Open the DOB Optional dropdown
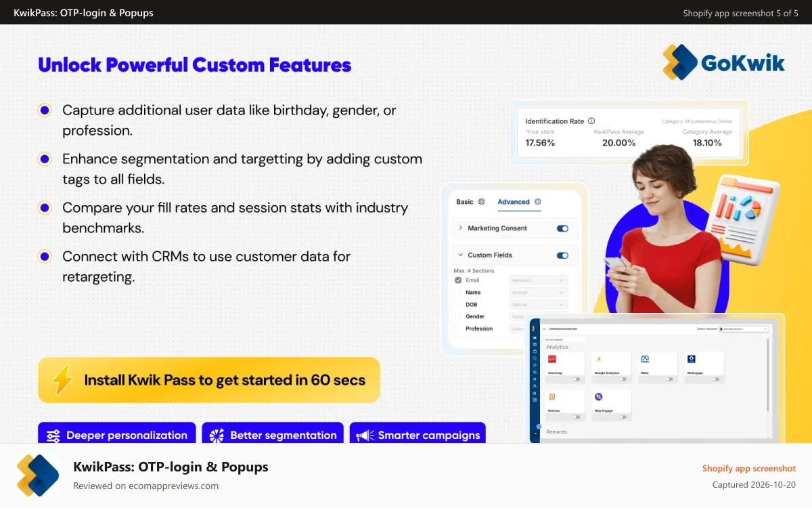This screenshot has width=812, height=508. coord(539,305)
